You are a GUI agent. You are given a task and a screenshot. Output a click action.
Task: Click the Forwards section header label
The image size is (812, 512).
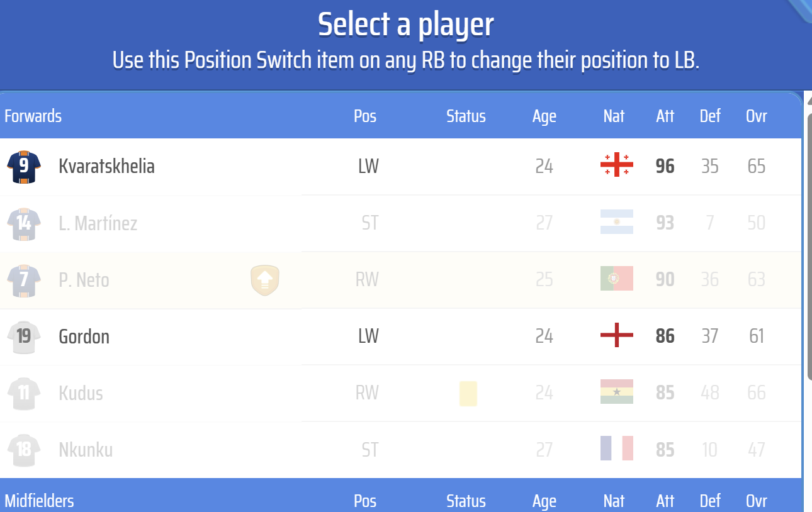(x=33, y=116)
